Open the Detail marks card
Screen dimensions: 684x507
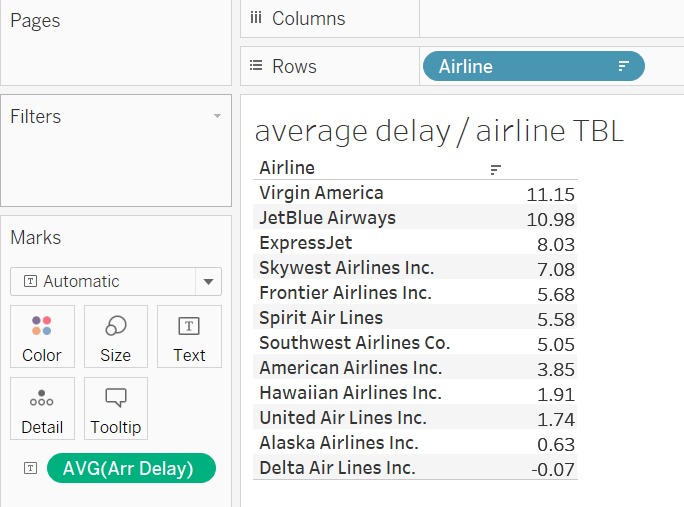(x=42, y=408)
